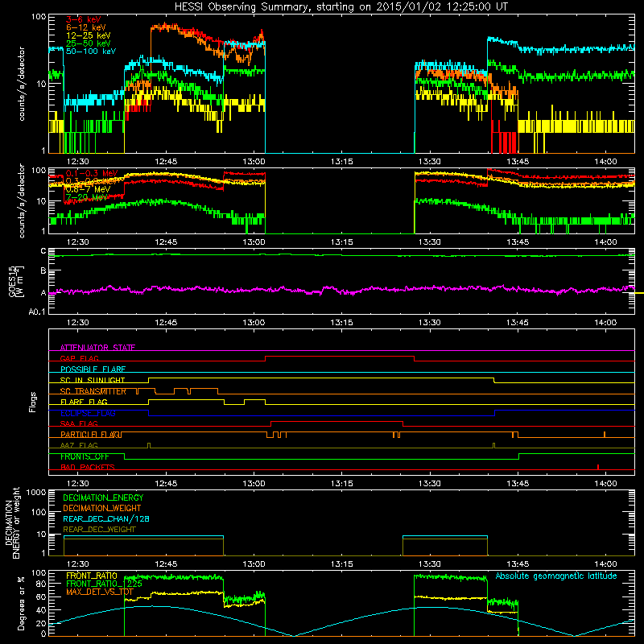
Task: Click the GOES15 W m-2 axis label
Action: pos(16,281)
